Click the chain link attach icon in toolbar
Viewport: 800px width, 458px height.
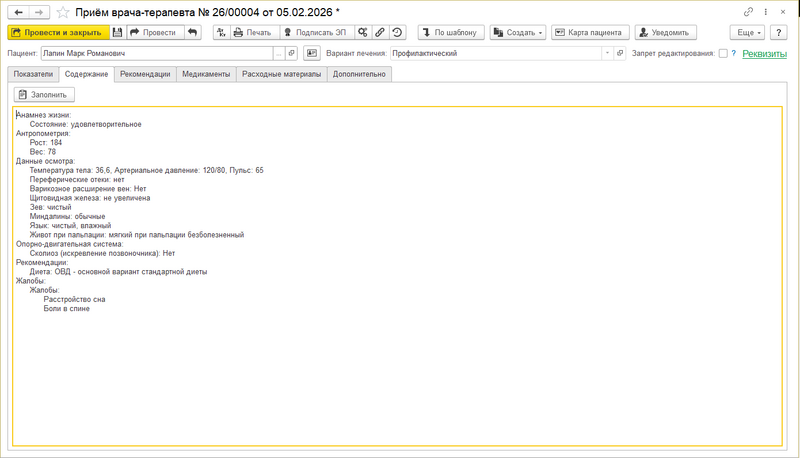(380, 32)
